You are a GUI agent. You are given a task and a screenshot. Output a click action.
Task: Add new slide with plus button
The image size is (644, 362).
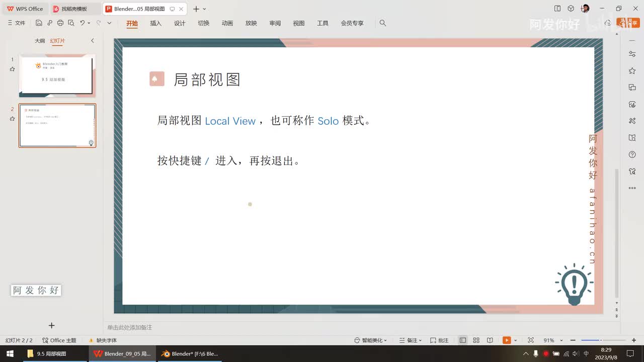pos(51,325)
